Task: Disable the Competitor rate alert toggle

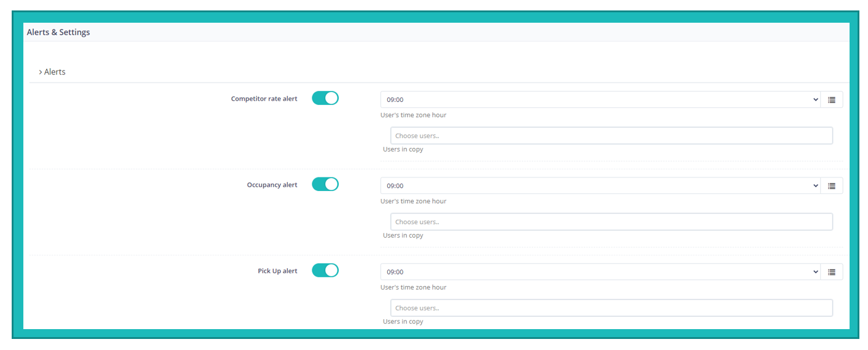Action: (325, 98)
